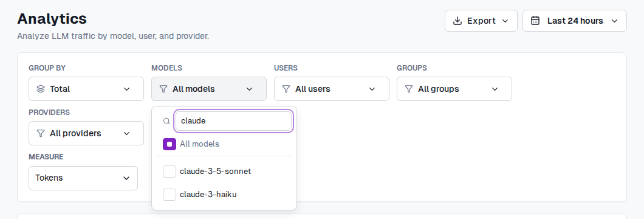Check the claude-3-haiku checkbox
Viewport: 644px width, 219px height.
pos(170,194)
